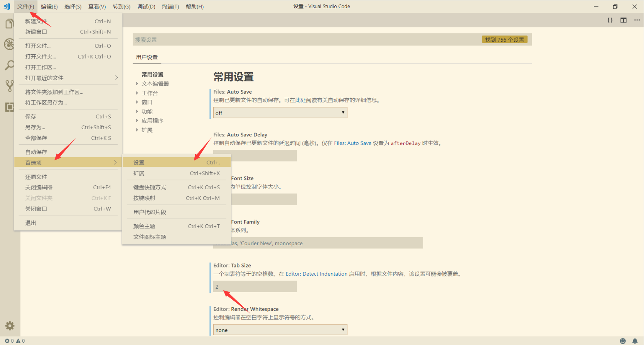This screenshot has height=345, width=644.
Task: Choose 保存 menu entry
Action: point(68,116)
